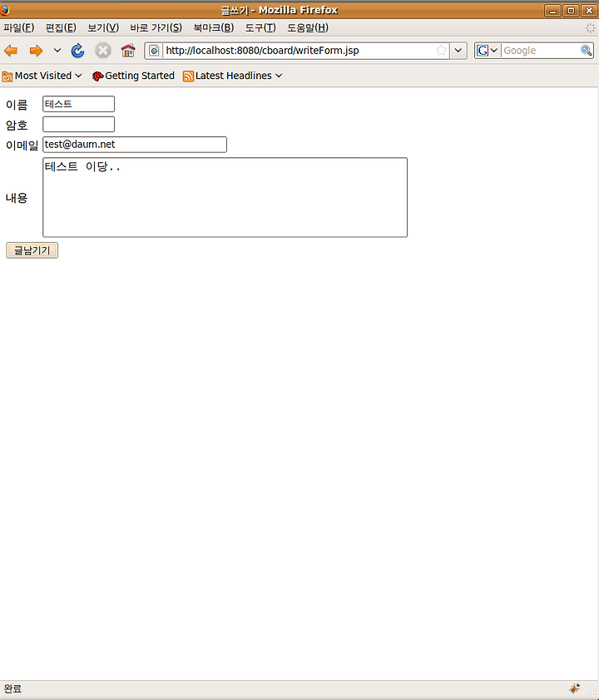The height and width of the screenshot is (700, 599).
Task: Click the site identity icon in address bar
Action: point(154,51)
